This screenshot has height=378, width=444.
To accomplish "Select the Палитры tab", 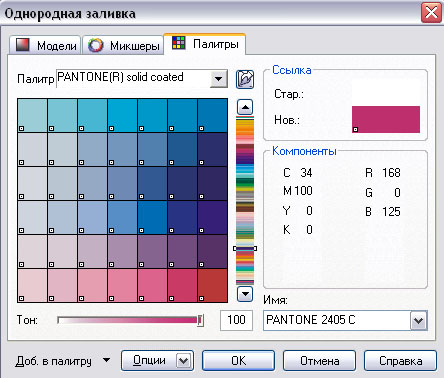I will pyautogui.click(x=205, y=44).
